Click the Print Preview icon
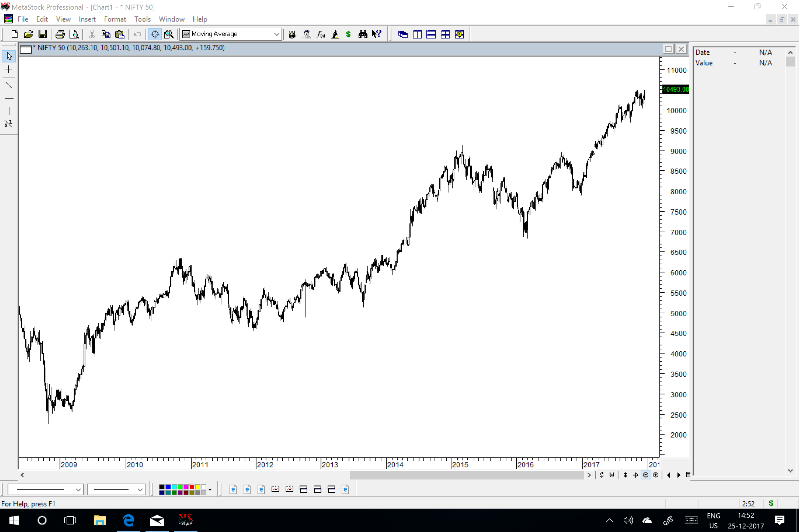This screenshot has width=799, height=532. [x=74, y=34]
